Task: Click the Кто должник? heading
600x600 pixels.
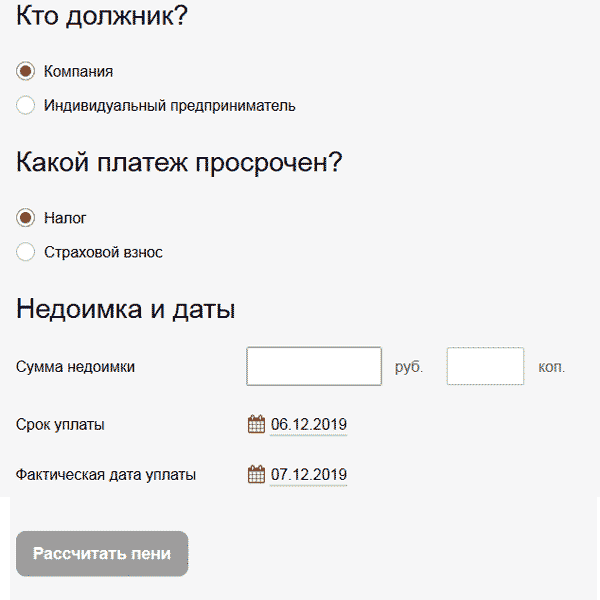Action: tap(103, 17)
